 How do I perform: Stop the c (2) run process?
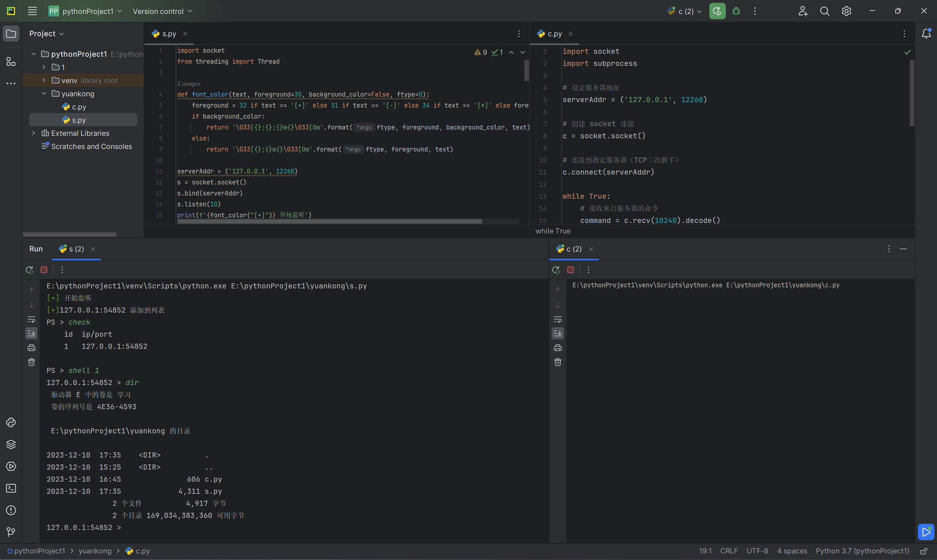[571, 270]
